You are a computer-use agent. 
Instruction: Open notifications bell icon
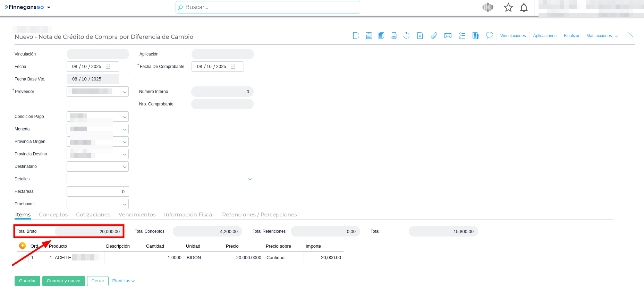coord(524,8)
